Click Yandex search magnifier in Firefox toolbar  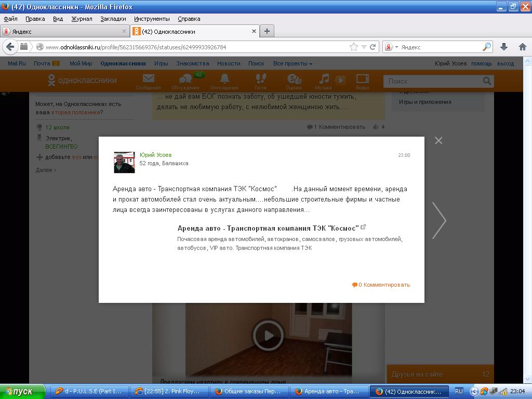coord(487,47)
